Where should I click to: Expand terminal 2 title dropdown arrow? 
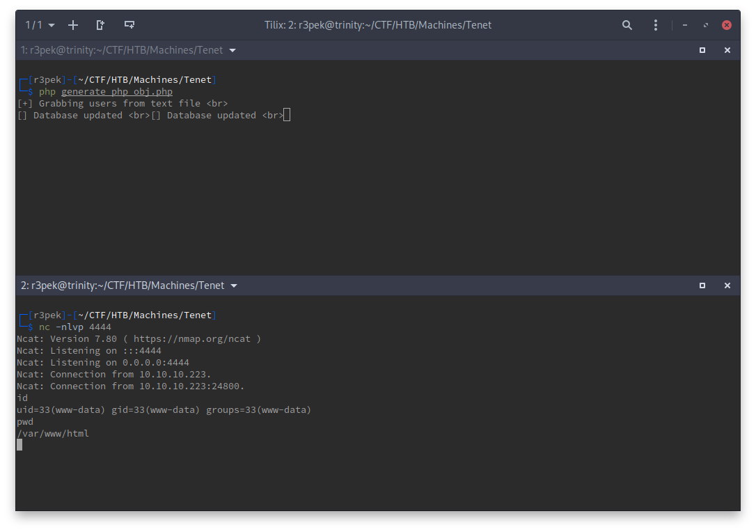(234, 285)
